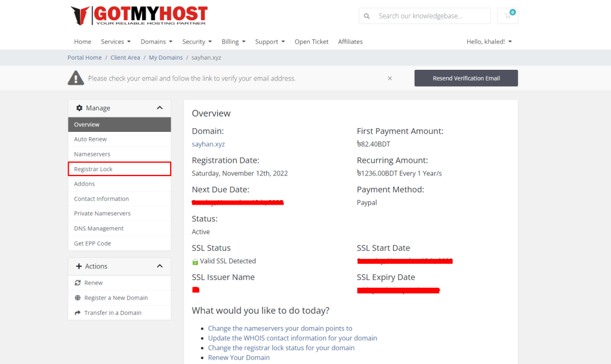Click the globe icon for Register a New Domain
This screenshot has width=611, height=364.
[x=78, y=298]
